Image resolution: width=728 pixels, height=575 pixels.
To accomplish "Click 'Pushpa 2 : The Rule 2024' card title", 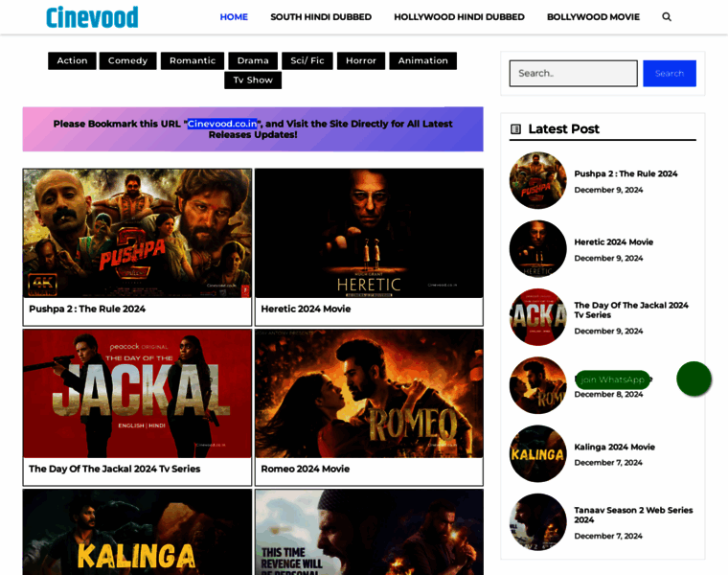I will [x=87, y=309].
